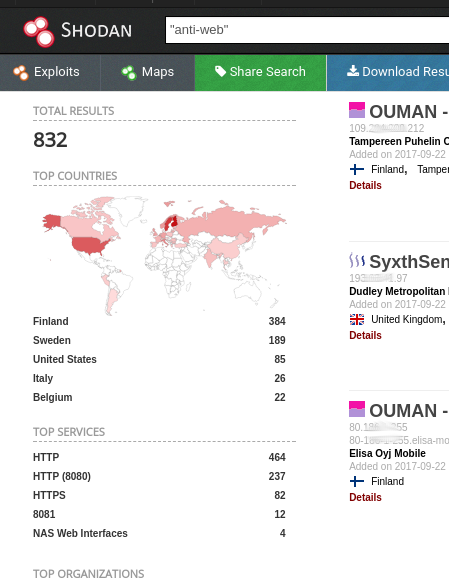449x581 pixels.
Task: Open Details of Dudley Metropolitan result
Action: (x=365, y=335)
